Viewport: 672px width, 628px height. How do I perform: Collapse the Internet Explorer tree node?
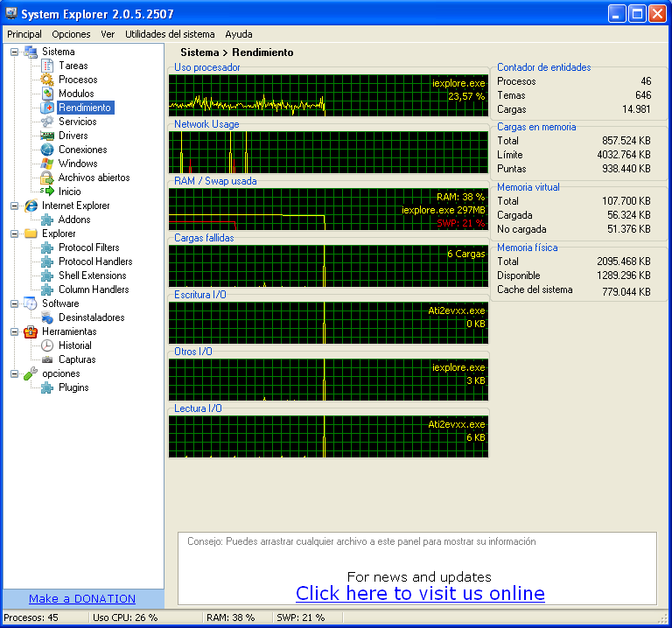tap(14, 206)
